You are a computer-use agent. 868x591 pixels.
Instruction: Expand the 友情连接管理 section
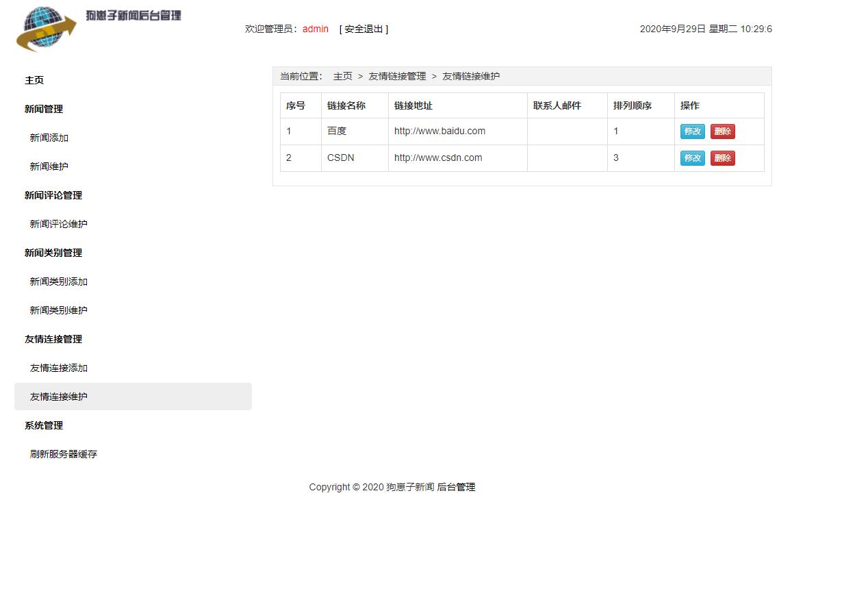click(x=52, y=339)
